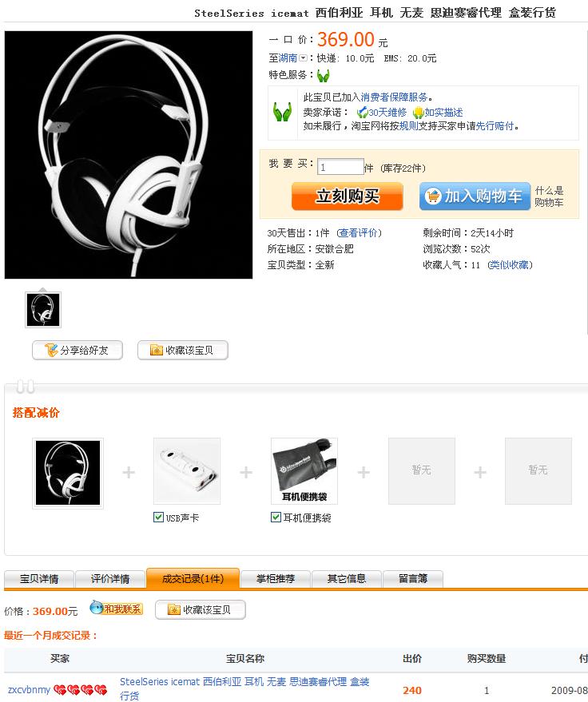The width and height of the screenshot is (588, 702).
Task: Open the 类似收藏 link
Action: pos(510,265)
